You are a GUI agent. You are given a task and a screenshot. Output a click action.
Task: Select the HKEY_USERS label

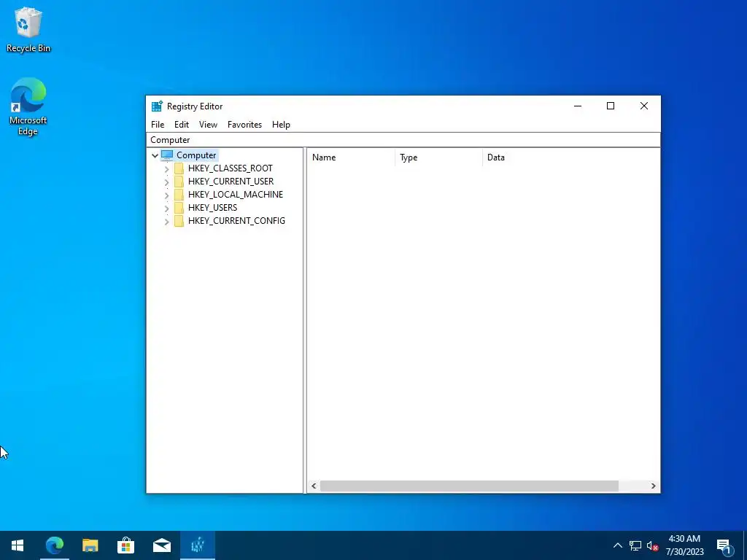pos(212,208)
